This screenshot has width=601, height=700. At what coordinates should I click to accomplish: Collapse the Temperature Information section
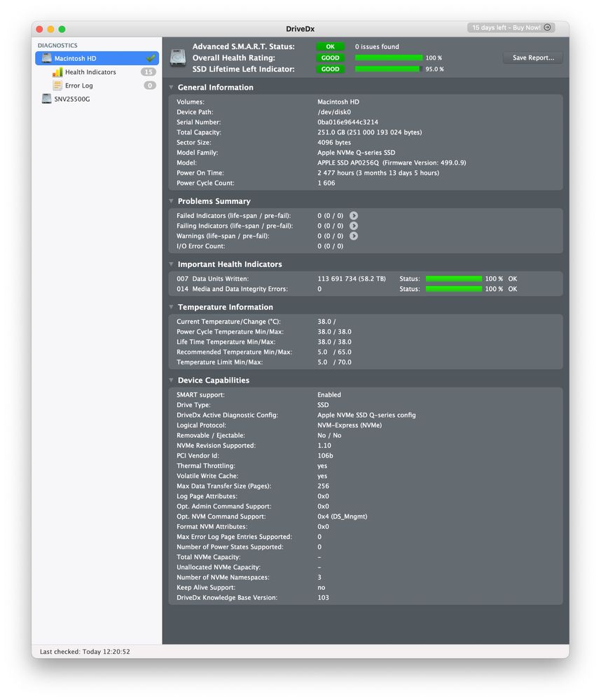pyautogui.click(x=172, y=307)
